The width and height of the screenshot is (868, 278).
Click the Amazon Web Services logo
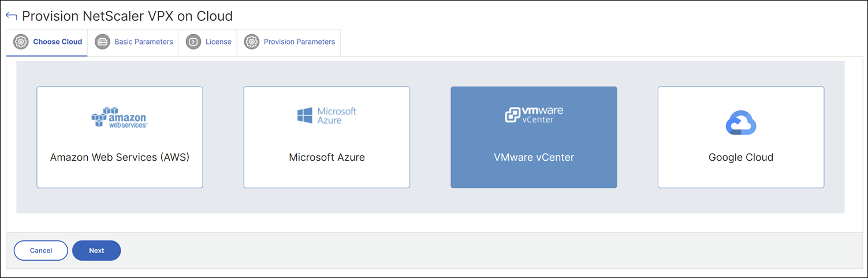point(120,117)
